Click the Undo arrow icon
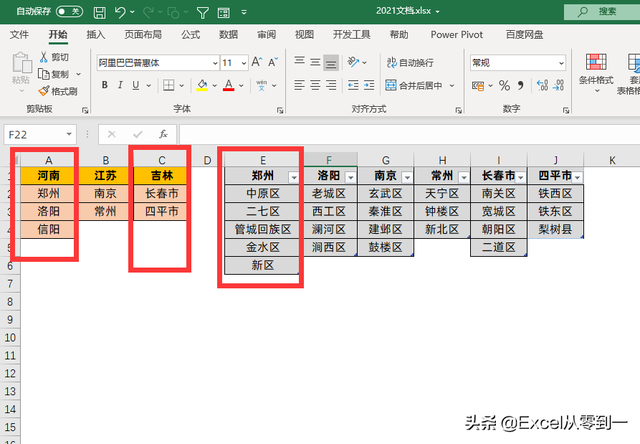 [x=120, y=12]
